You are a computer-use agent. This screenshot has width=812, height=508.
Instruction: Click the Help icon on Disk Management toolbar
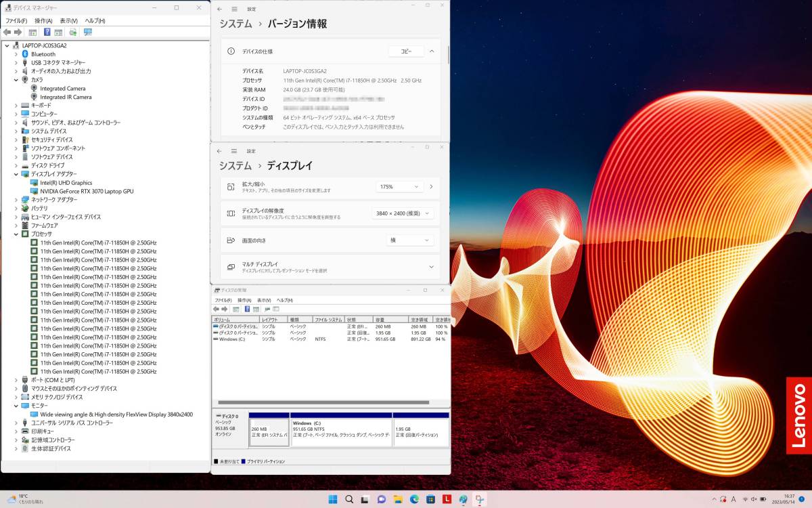pos(248,309)
